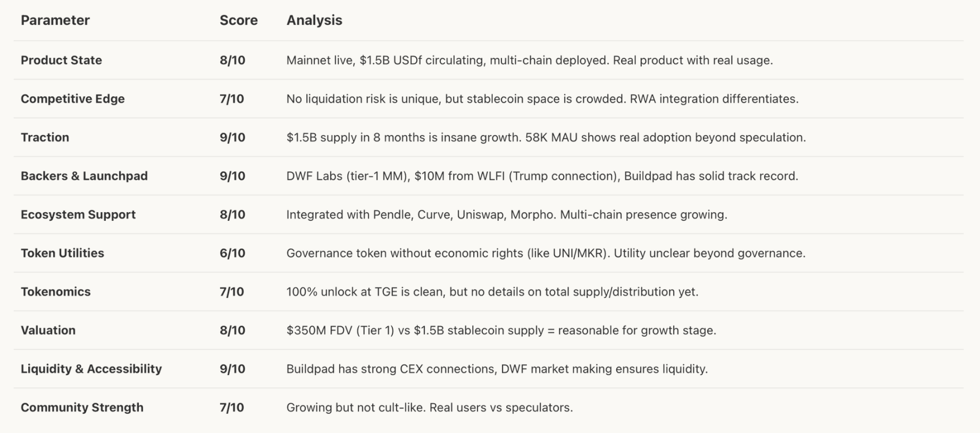Viewport: 980px width, 433px height.
Task: Click the Token Utilities row label
Action: pos(62,253)
